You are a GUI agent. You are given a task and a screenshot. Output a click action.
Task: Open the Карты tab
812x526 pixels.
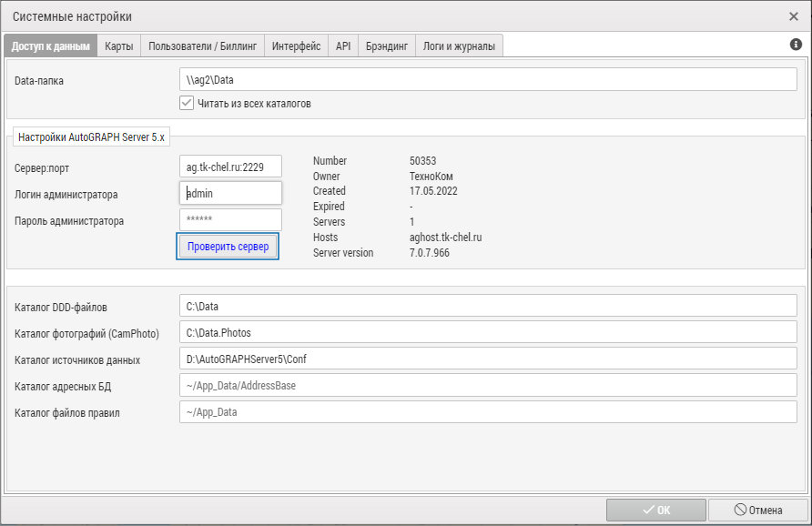(119, 46)
